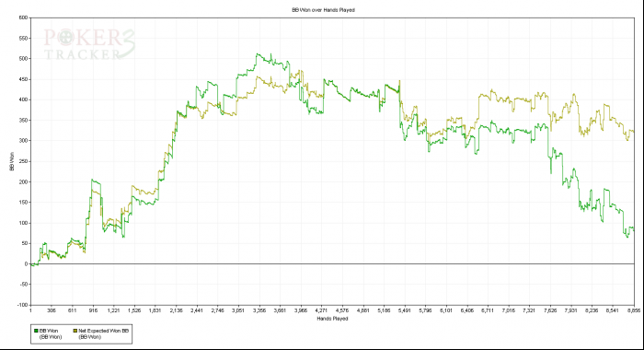
Task: Click the 4,576 hands x-axis label
Action: 342,310
